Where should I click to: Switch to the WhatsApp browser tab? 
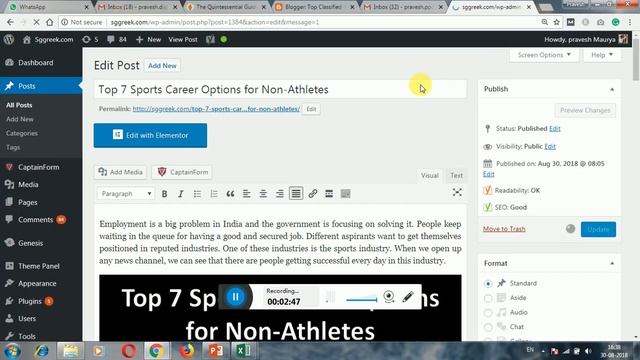(x=48, y=7)
